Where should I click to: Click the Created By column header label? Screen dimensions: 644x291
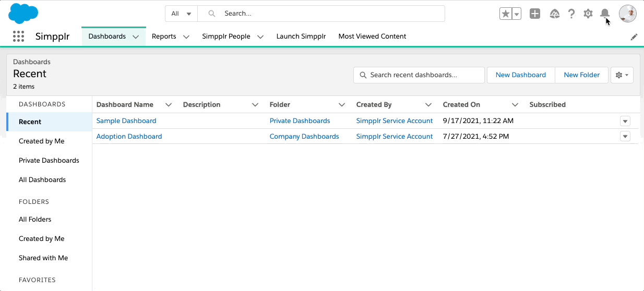374,104
